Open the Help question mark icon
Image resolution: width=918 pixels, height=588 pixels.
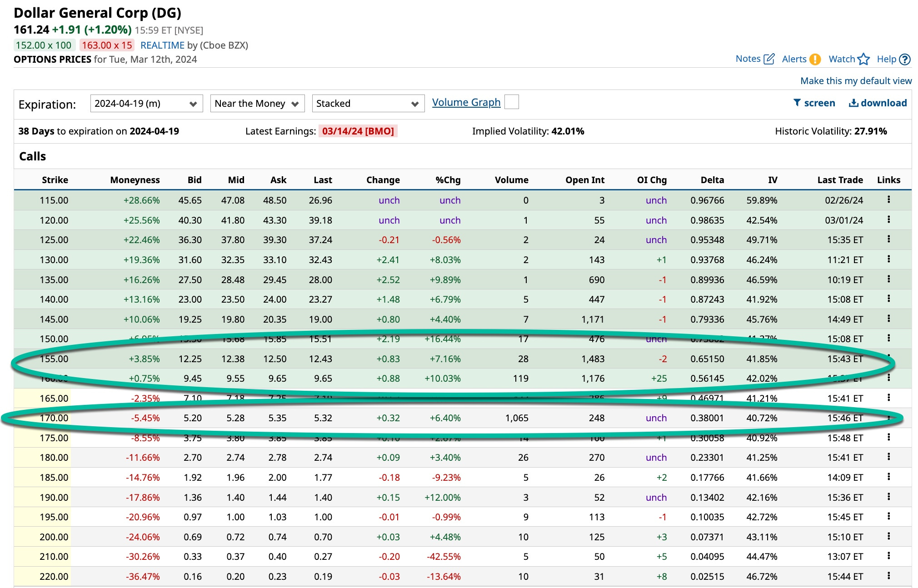coord(905,59)
